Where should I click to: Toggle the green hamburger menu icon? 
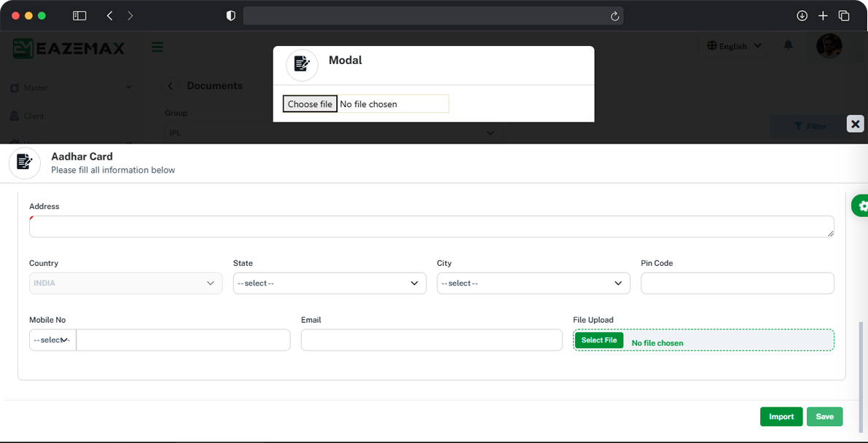click(x=157, y=47)
